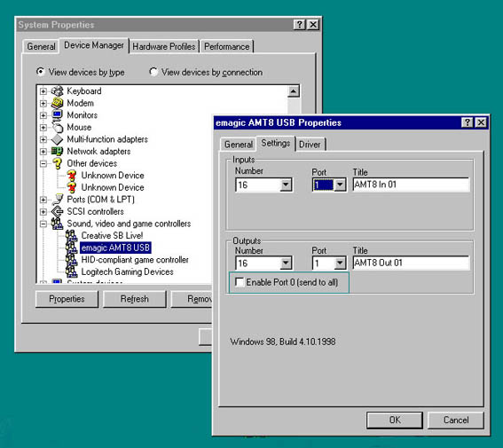Screen dimensions: 503x448
Task: Enable Port 0 (send to all) checkbox
Action: [x=240, y=282]
